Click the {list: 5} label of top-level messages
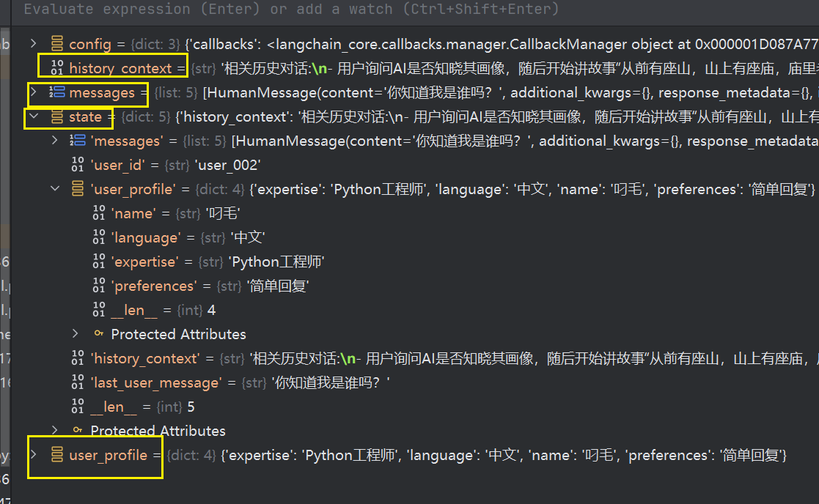The height and width of the screenshot is (504, 819). (176, 93)
